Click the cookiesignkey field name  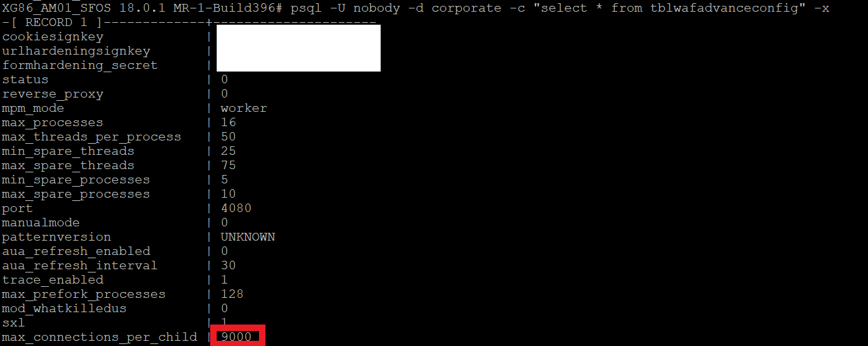tap(53, 36)
